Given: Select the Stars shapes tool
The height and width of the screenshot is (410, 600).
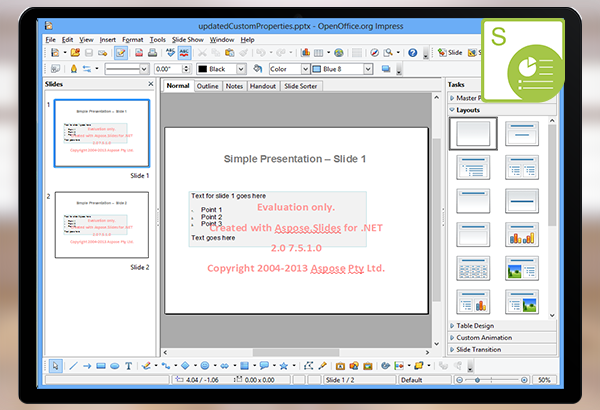Looking at the screenshot, I should coord(284,366).
